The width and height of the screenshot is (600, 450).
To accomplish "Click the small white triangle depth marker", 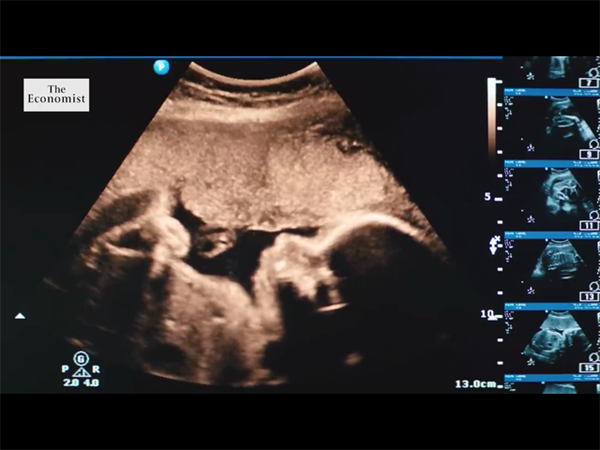I will [x=19, y=316].
